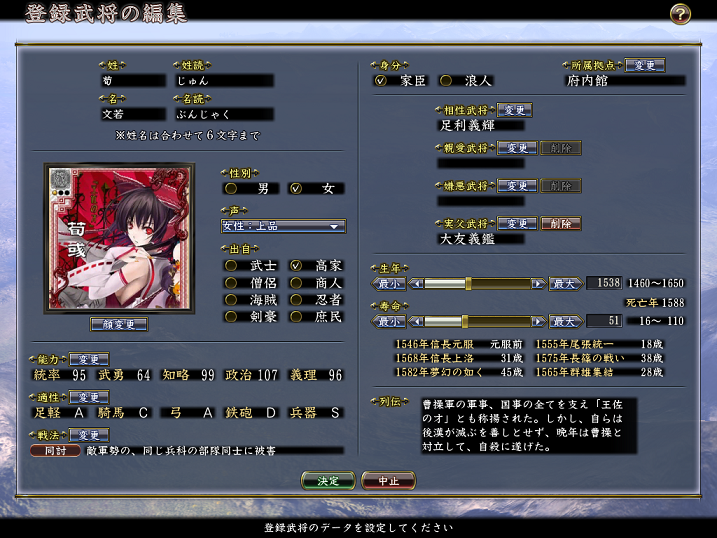This screenshot has width=717, height=538.
Task: Select 忍者 as origin
Action: coord(296,299)
